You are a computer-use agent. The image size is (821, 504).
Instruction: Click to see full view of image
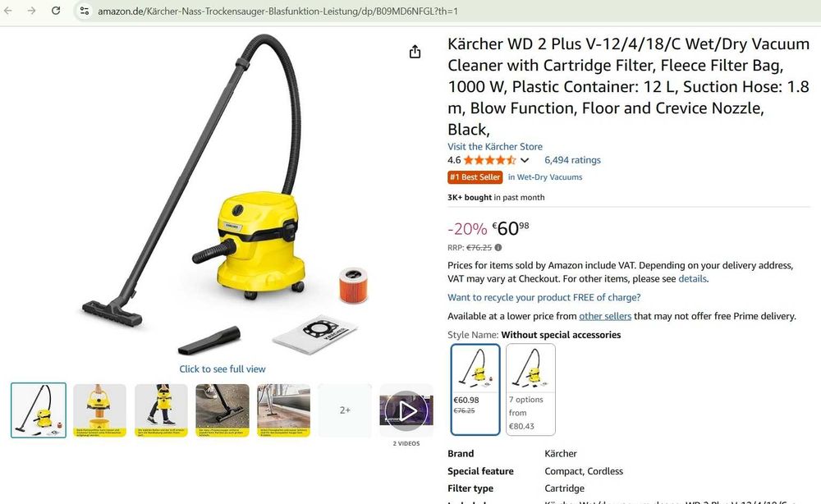[x=222, y=369]
